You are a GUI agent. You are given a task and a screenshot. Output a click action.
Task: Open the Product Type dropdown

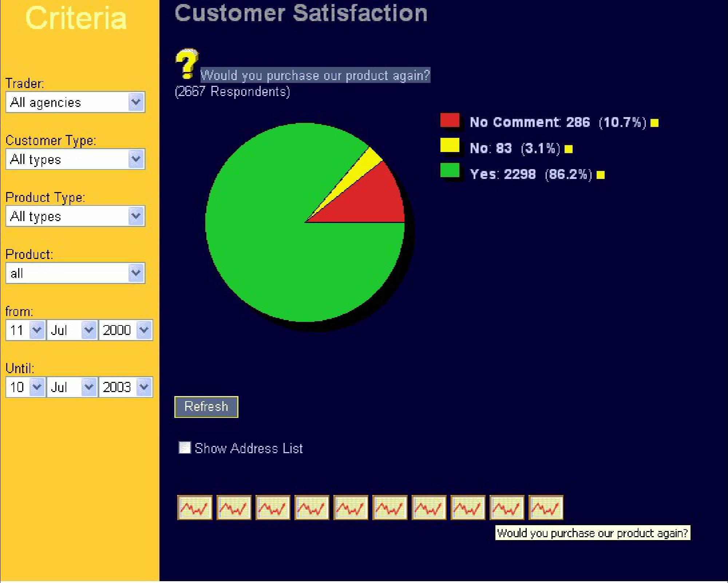click(136, 216)
